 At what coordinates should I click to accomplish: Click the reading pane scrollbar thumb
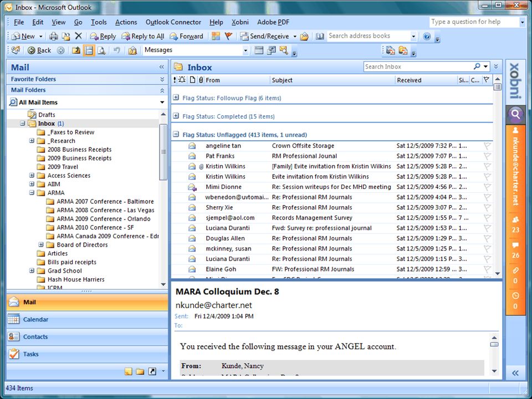[494, 344]
